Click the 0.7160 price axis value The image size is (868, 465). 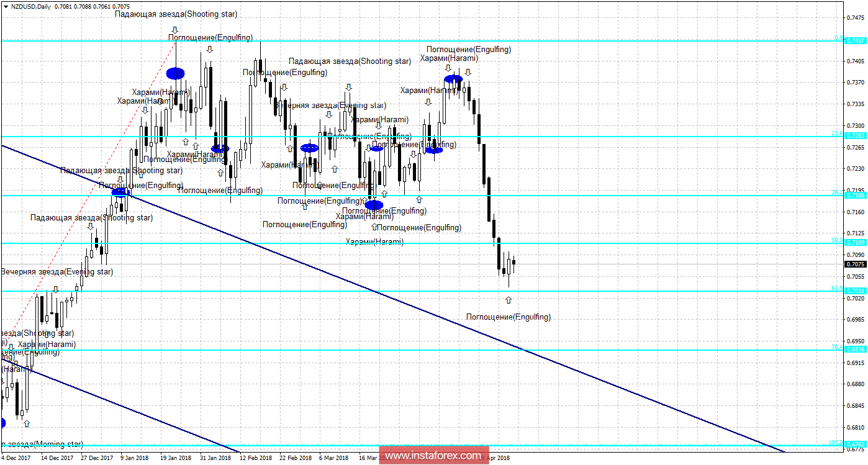pos(856,212)
